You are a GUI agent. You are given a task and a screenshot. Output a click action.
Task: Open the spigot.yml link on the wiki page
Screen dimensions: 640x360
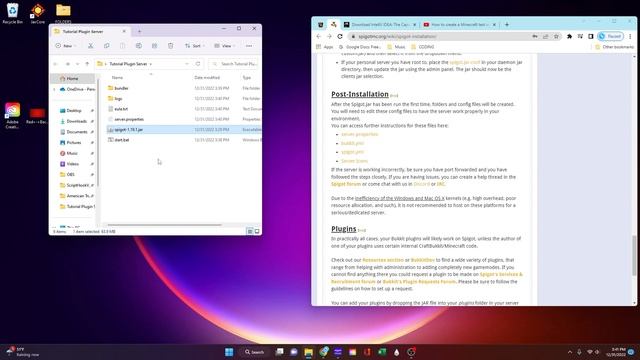pos(352,152)
